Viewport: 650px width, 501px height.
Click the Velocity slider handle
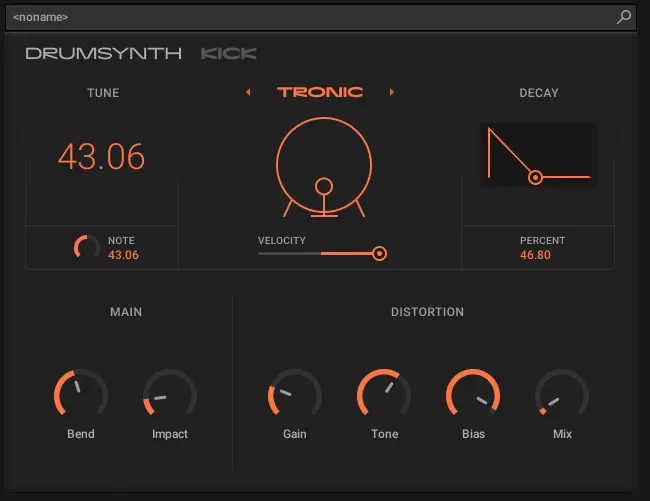tap(379, 254)
